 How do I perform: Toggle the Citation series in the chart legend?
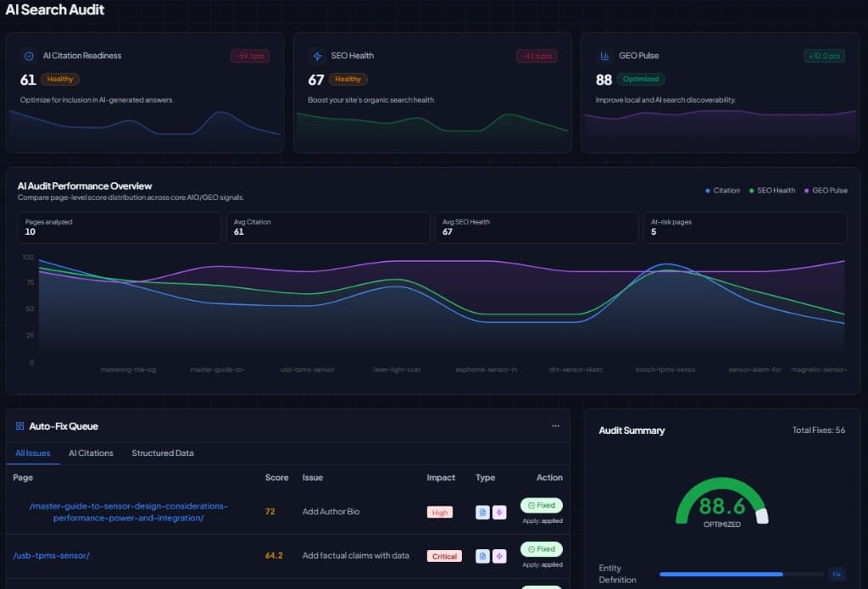tap(723, 191)
